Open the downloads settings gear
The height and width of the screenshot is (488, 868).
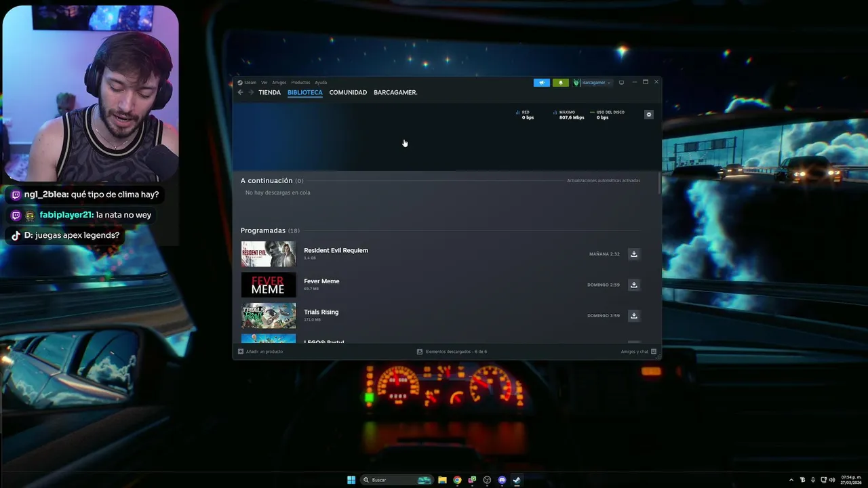(649, 115)
